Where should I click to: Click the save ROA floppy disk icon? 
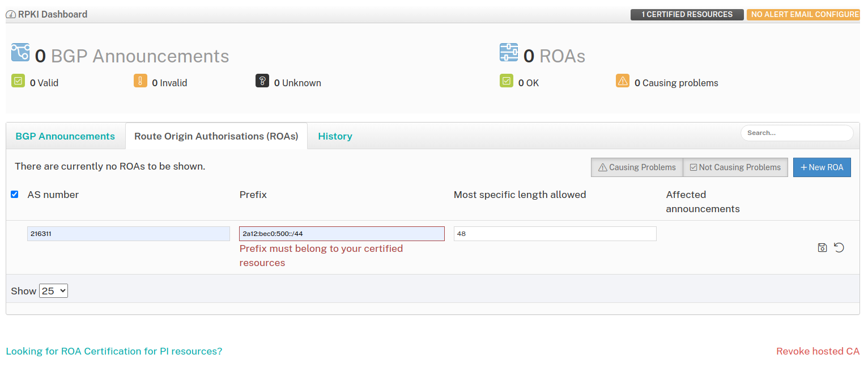coord(822,247)
